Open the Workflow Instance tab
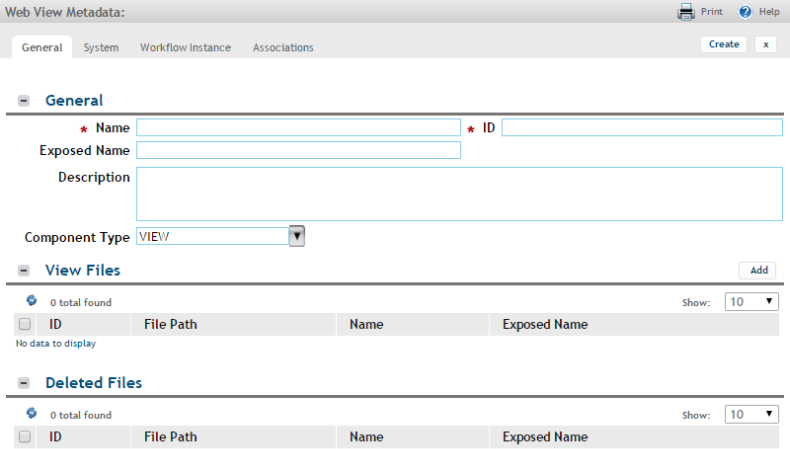 [185, 47]
